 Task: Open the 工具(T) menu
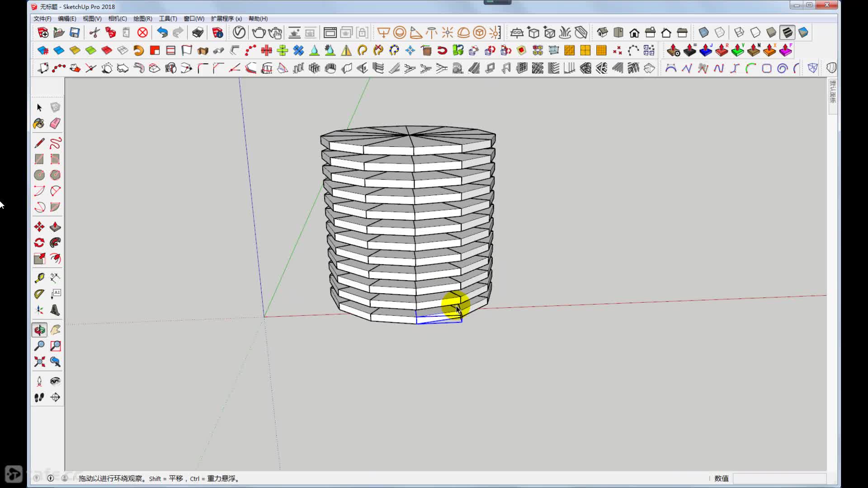click(168, 19)
